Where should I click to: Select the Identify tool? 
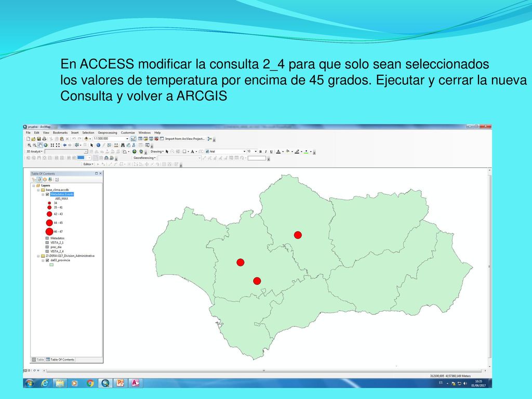coord(98,145)
